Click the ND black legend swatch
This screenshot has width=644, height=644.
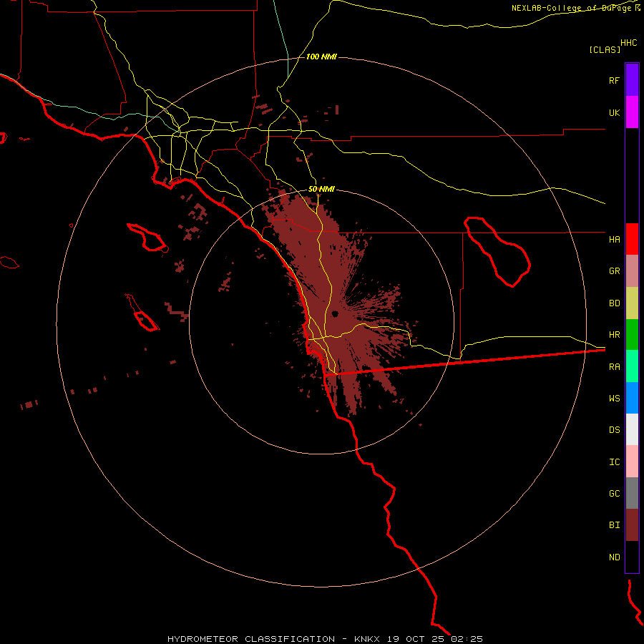pos(632,557)
